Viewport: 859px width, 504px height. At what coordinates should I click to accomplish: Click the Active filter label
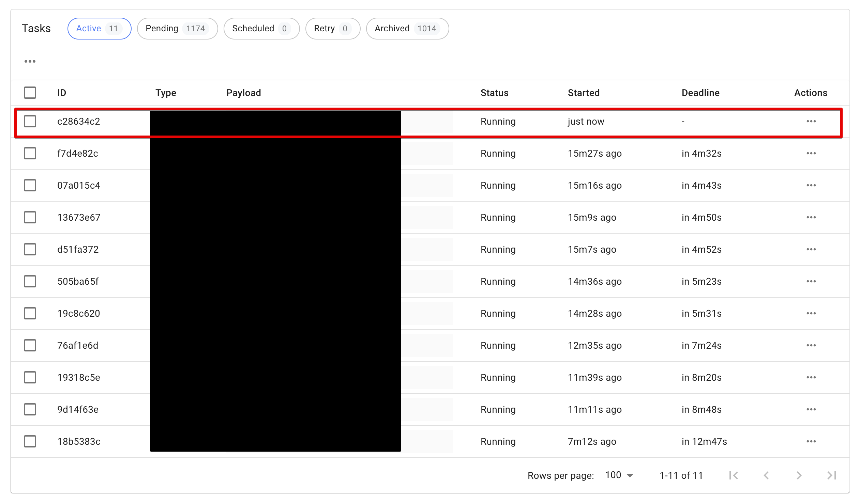coord(88,29)
